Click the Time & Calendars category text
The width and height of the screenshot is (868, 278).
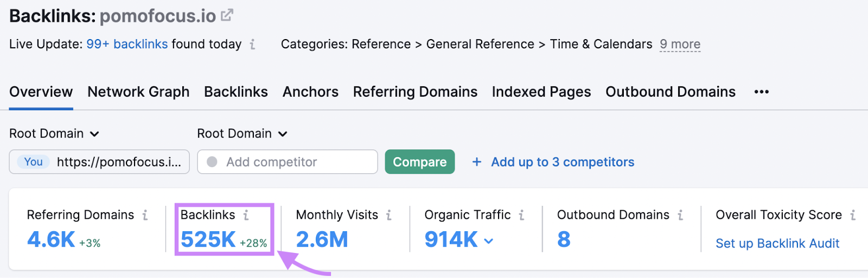(601, 45)
